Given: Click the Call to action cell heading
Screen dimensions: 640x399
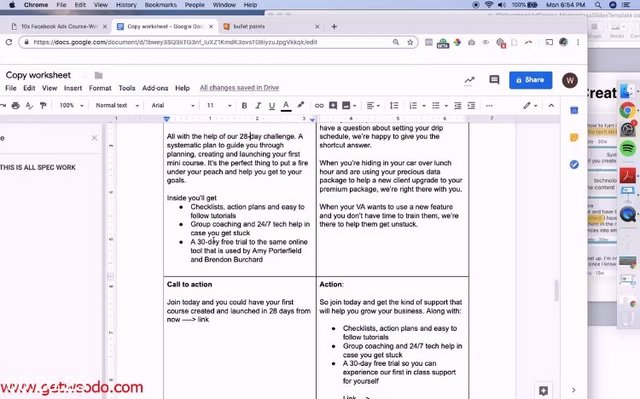Looking at the screenshot, I should click(189, 284).
